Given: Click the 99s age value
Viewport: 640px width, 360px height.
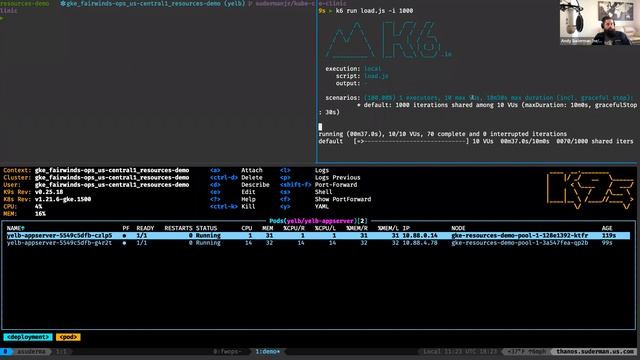Looking at the screenshot, I should coord(607,243).
